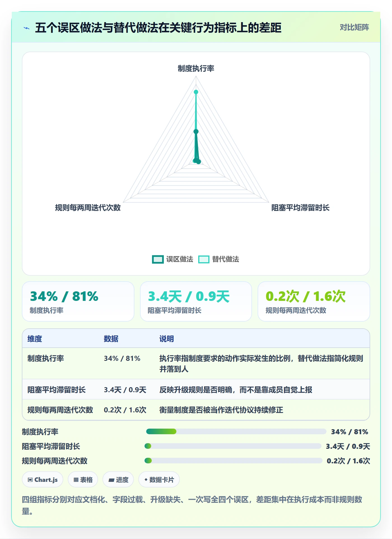Click the 规则每两周迭代次数 progress bar

tap(234, 461)
